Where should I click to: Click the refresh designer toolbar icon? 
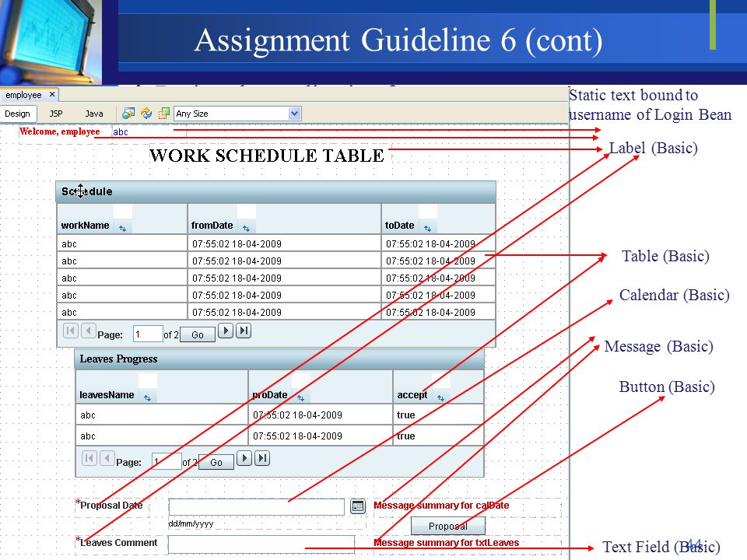[x=146, y=114]
